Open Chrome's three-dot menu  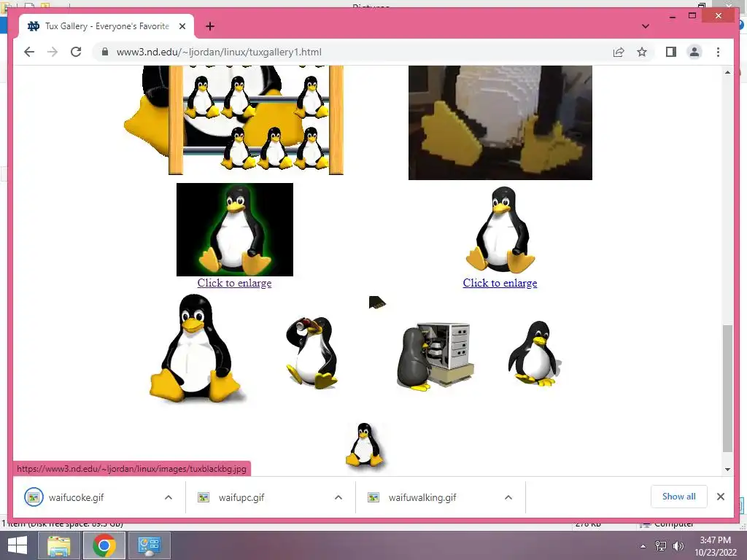tap(718, 52)
